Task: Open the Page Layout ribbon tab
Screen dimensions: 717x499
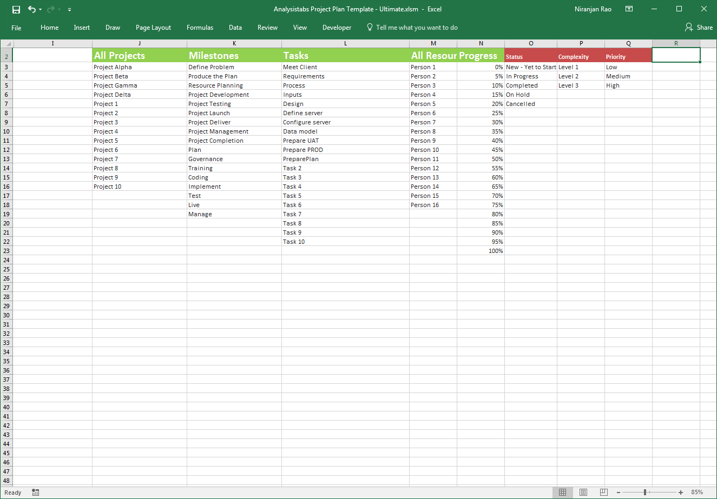Action: 153,27
